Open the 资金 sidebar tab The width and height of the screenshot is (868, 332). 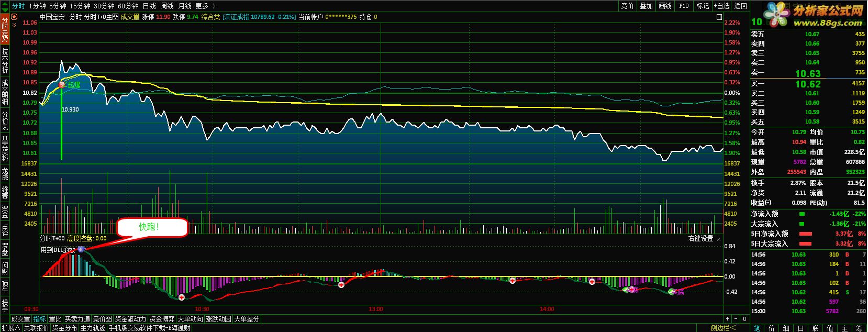[x=5, y=212]
